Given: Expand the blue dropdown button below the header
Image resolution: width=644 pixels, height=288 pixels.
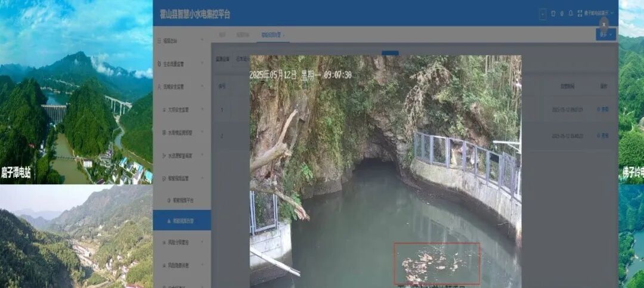Looking at the screenshot, I should [605, 35].
